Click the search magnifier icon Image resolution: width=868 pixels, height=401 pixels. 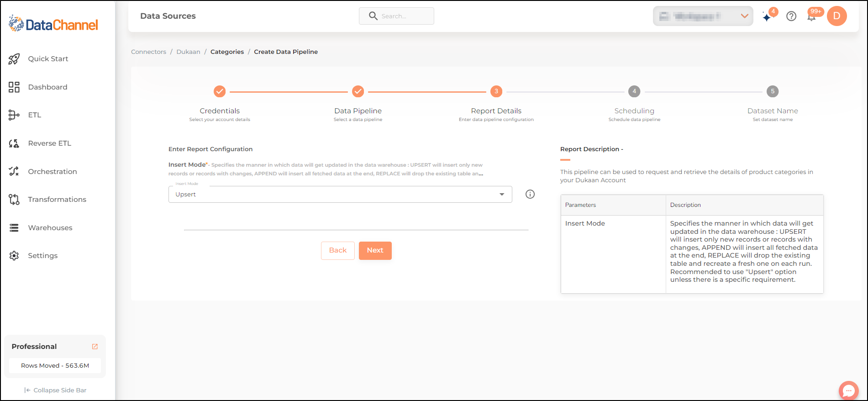point(373,16)
